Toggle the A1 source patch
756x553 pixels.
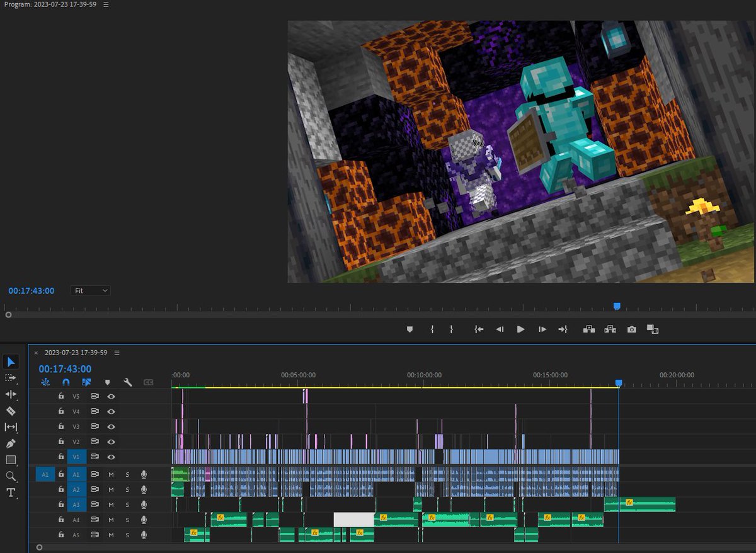pyautogui.click(x=45, y=474)
